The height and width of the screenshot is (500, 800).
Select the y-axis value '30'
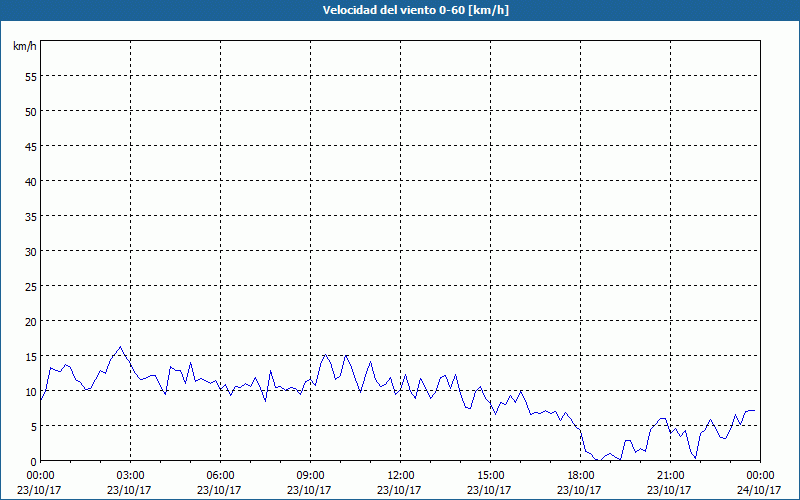[31, 251]
